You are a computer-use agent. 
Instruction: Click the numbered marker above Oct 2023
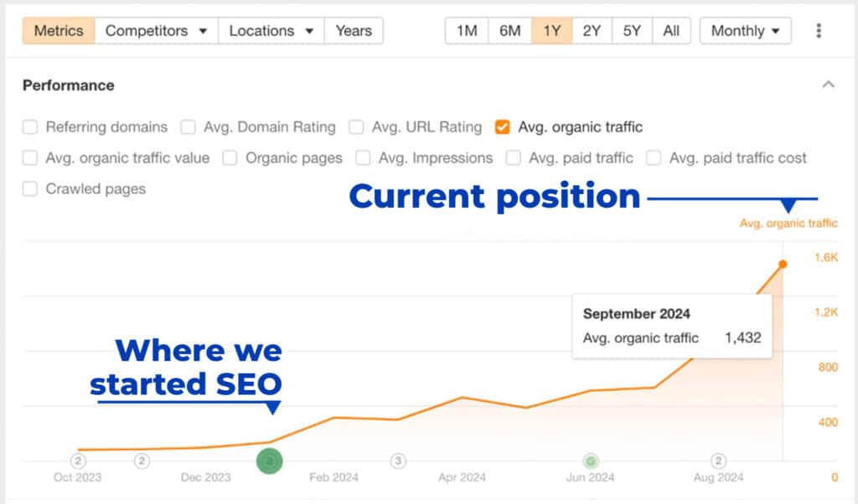[78, 460]
